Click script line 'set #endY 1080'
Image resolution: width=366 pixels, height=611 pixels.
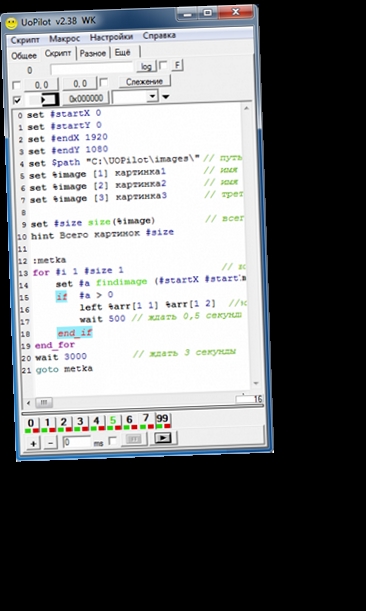[x=68, y=150]
